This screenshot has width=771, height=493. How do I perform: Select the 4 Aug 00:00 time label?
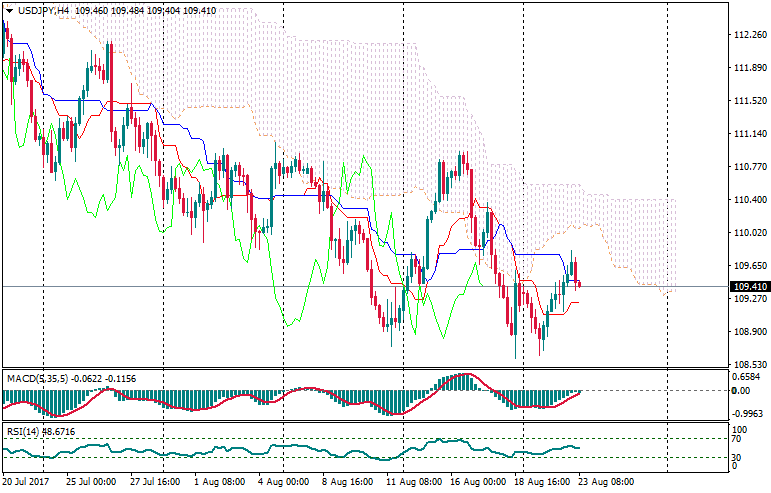[282, 481]
